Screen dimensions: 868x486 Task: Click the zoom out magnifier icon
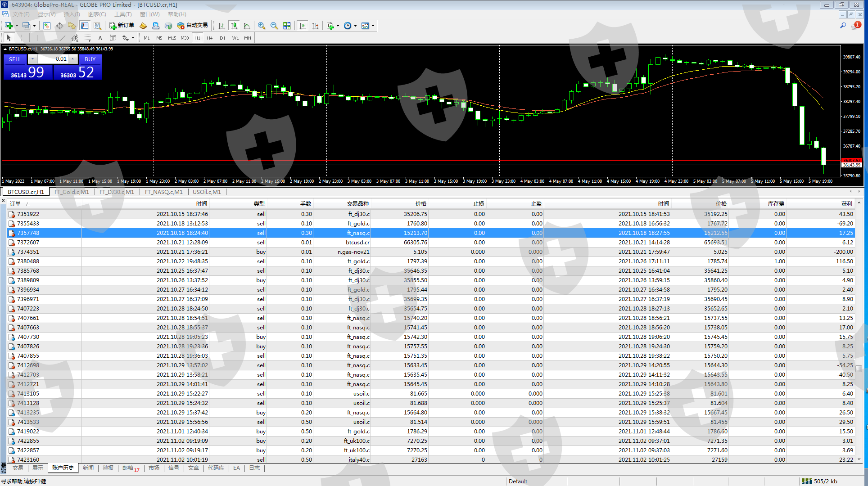point(274,26)
